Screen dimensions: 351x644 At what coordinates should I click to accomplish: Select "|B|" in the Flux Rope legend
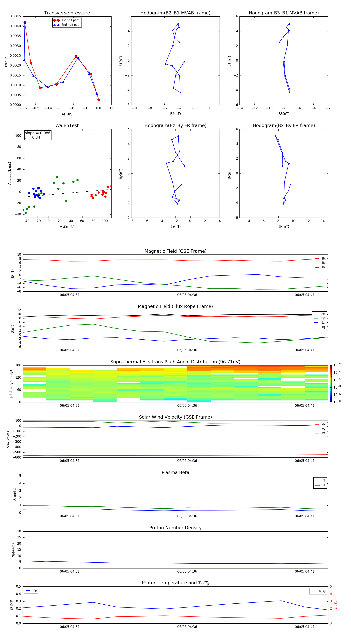click(320, 327)
